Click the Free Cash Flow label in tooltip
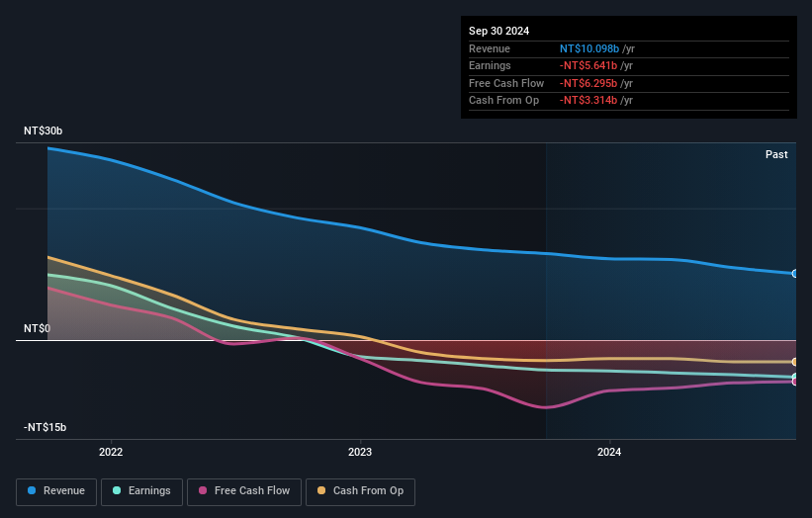 coord(506,83)
